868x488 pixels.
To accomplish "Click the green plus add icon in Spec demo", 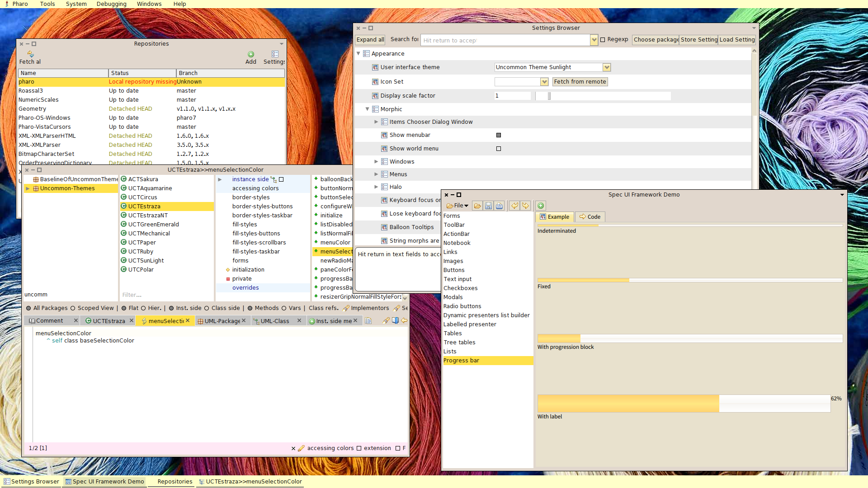I will (541, 206).
